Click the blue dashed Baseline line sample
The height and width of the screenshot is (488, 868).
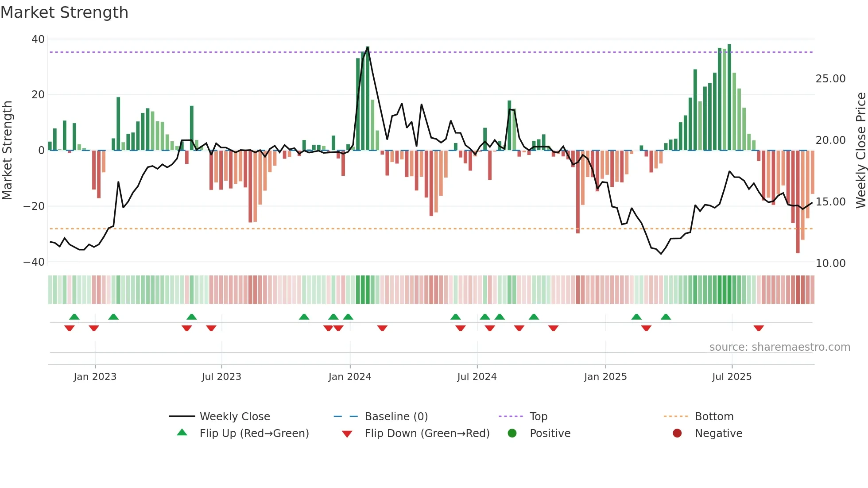[x=346, y=416]
